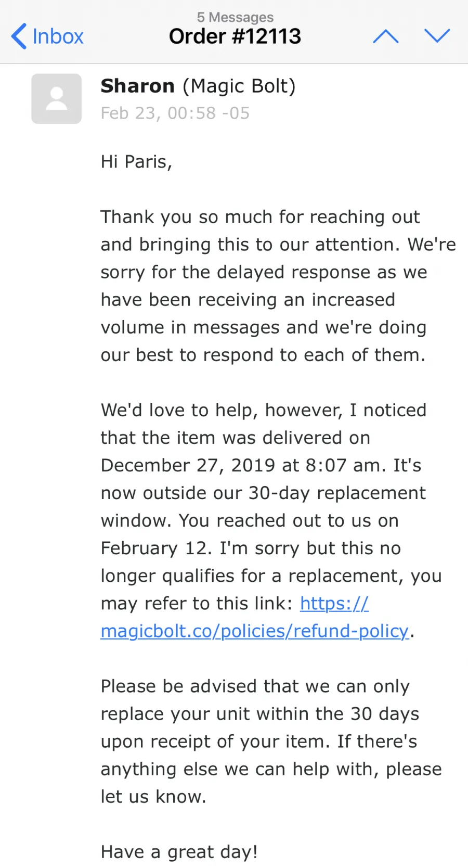Tap the back chevron beside Inbox
This screenshot has width=468, height=868.
point(19,36)
